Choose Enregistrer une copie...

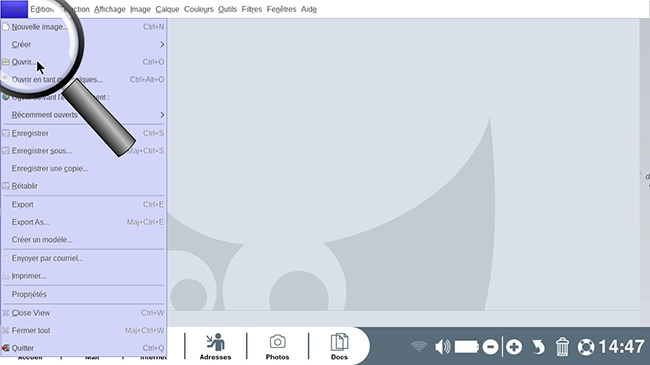coord(84,168)
